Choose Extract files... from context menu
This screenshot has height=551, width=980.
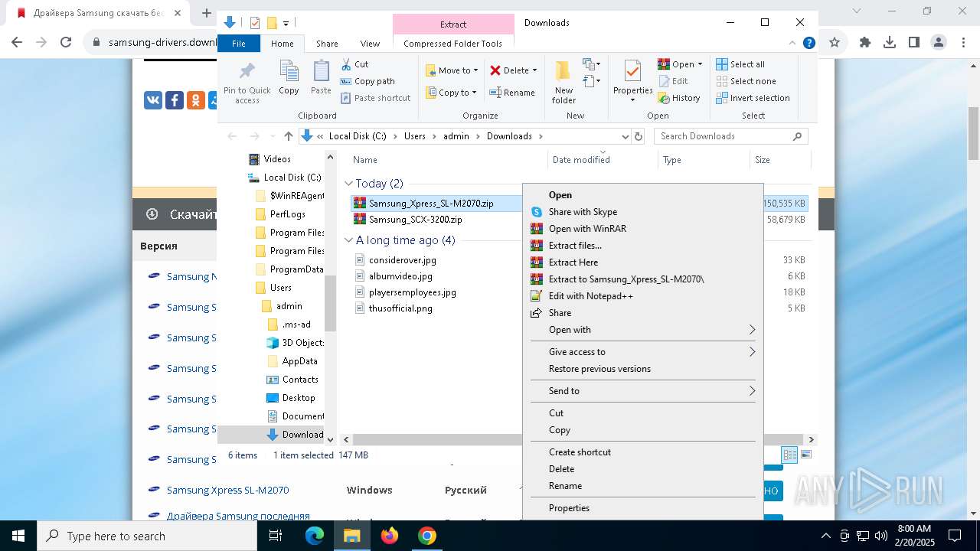tap(643, 246)
